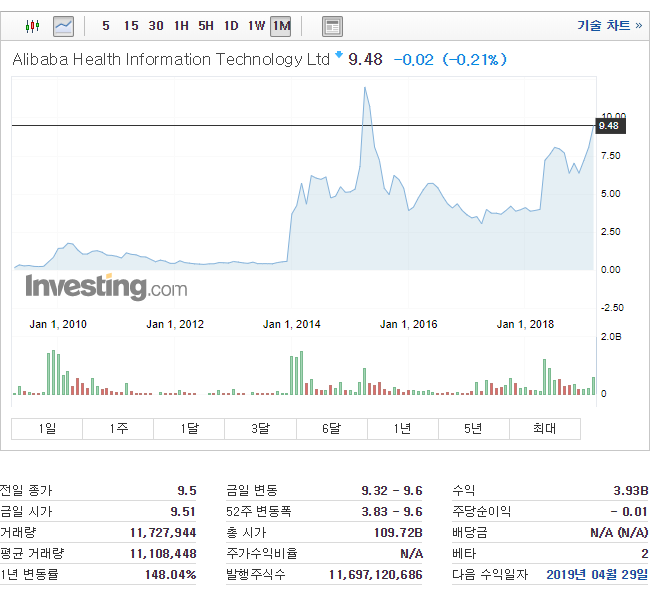The width and height of the screenshot is (659, 598).
Task: Click the 전일 종가 value 9.5
Action: point(187,490)
